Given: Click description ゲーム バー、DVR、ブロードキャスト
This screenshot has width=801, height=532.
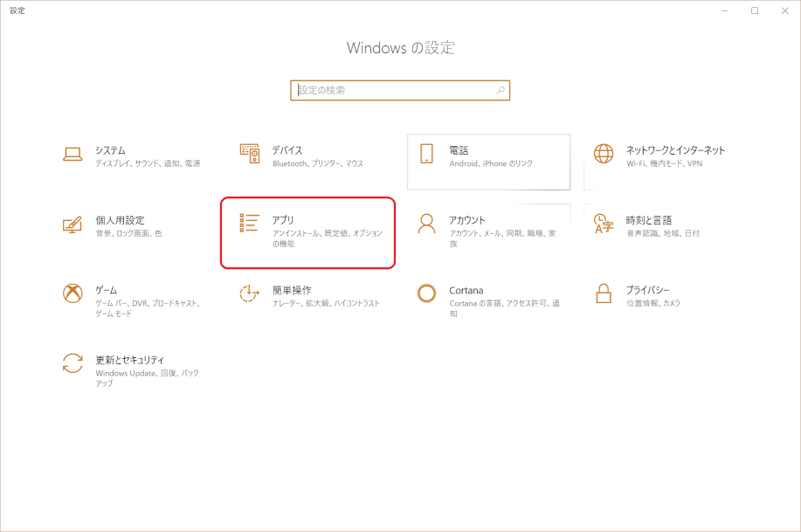Looking at the screenshot, I should 148,308.
